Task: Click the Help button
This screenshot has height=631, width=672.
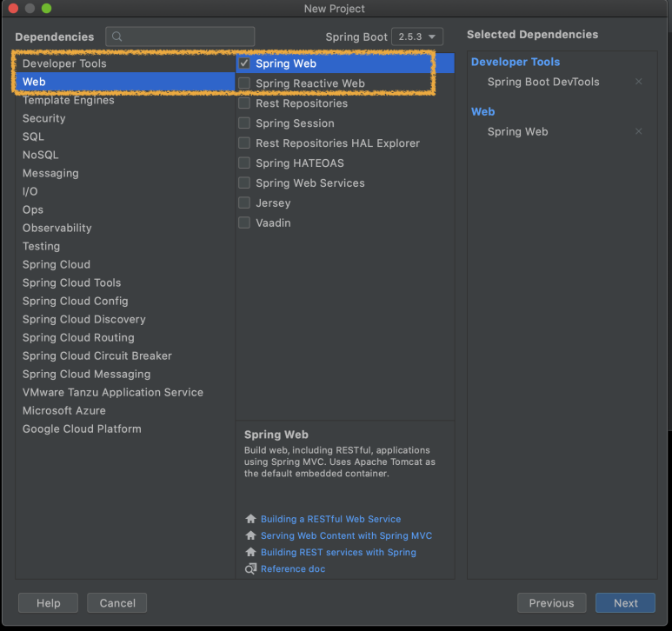Action: [x=48, y=602]
